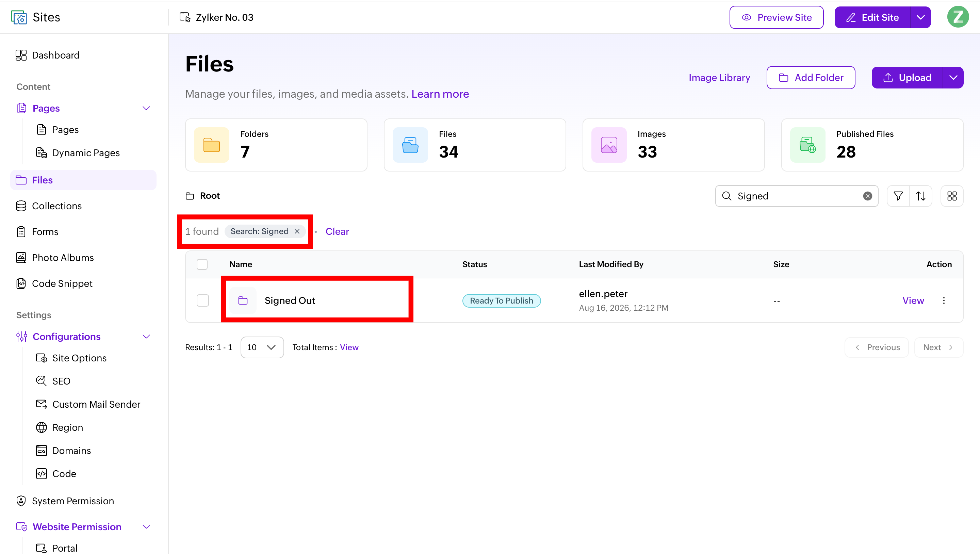980x554 pixels.
Task: Collapse the Configurations section chevron
Action: [146, 337]
